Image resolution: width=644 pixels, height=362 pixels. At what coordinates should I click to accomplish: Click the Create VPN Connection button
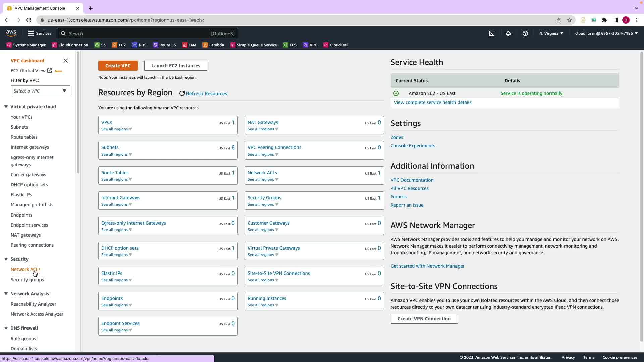pyautogui.click(x=424, y=319)
